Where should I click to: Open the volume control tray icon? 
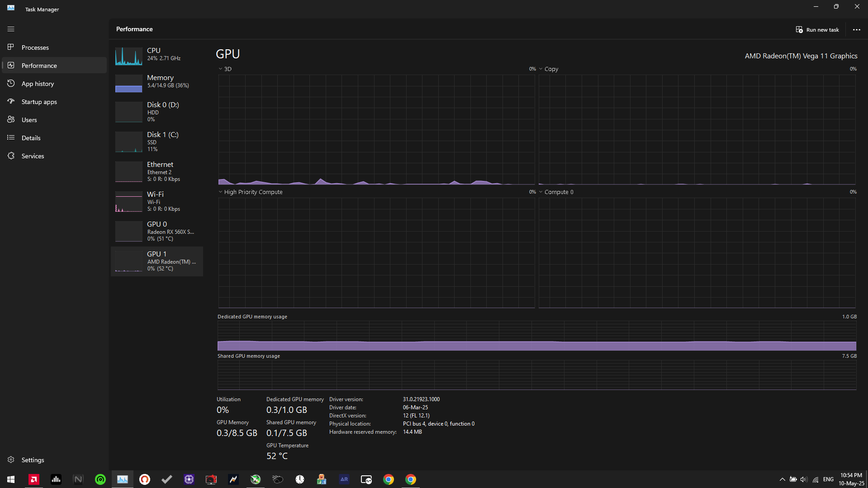click(x=804, y=479)
